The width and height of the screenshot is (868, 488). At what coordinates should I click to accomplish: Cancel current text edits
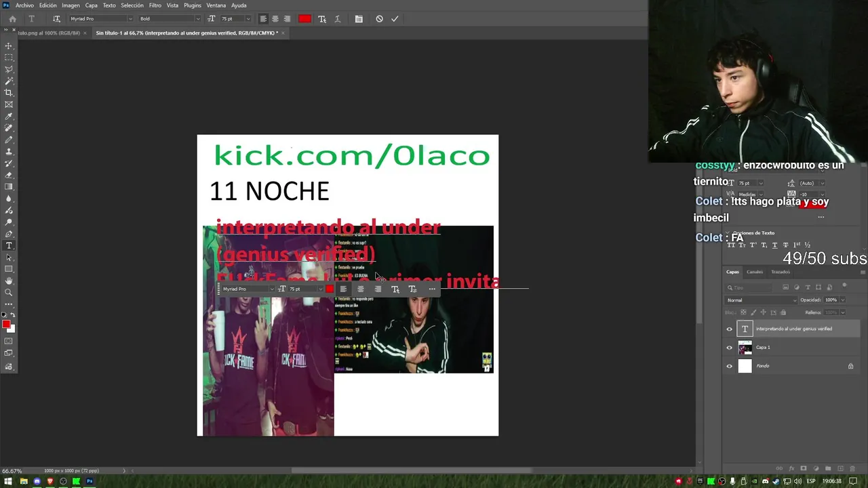tap(379, 19)
